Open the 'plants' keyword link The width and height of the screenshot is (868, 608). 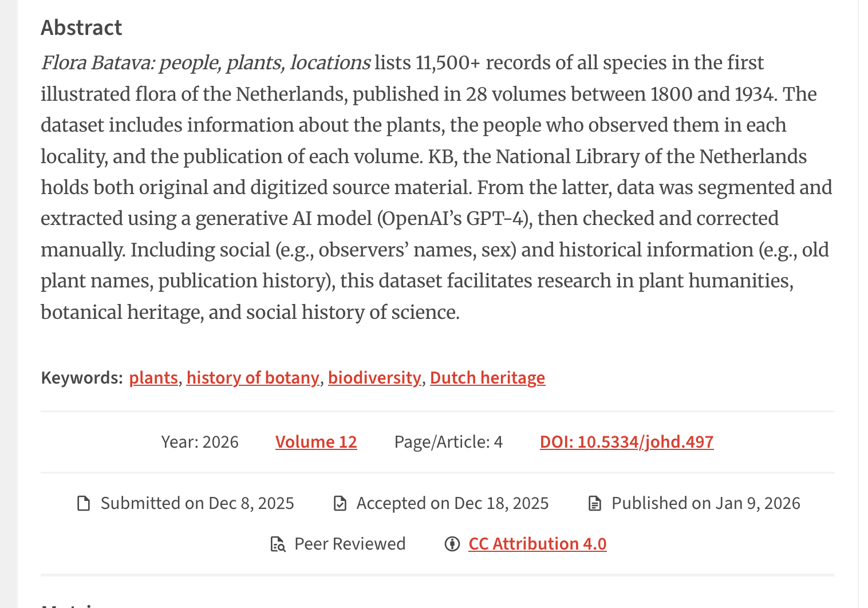click(153, 378)
